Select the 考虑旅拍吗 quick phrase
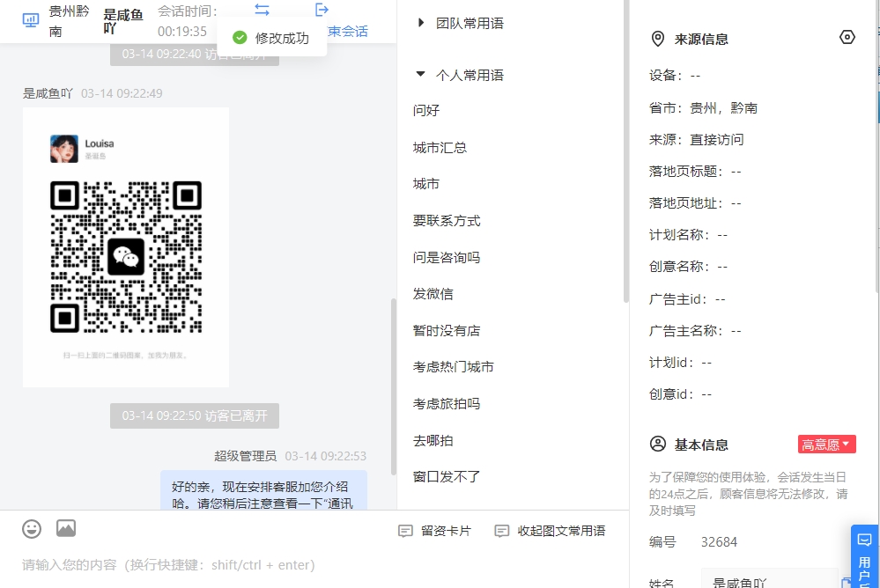 tap(447, 404)
